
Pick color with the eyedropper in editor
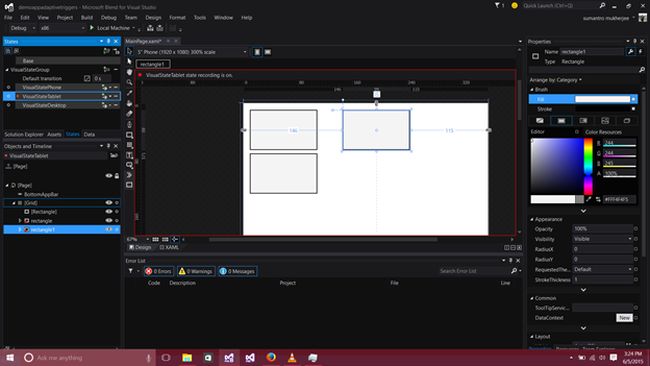click(589, 199)
